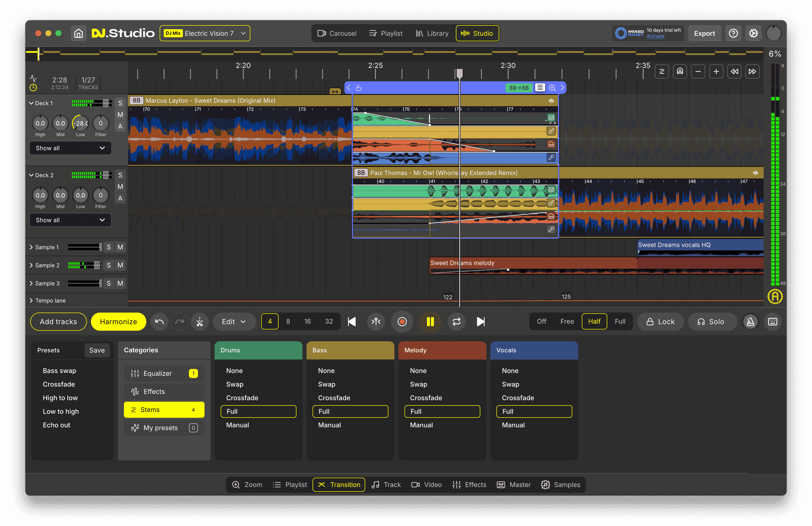Mute Sample 3 track
This screenshot has width=812, height=526.
click(x=120, y=283)
